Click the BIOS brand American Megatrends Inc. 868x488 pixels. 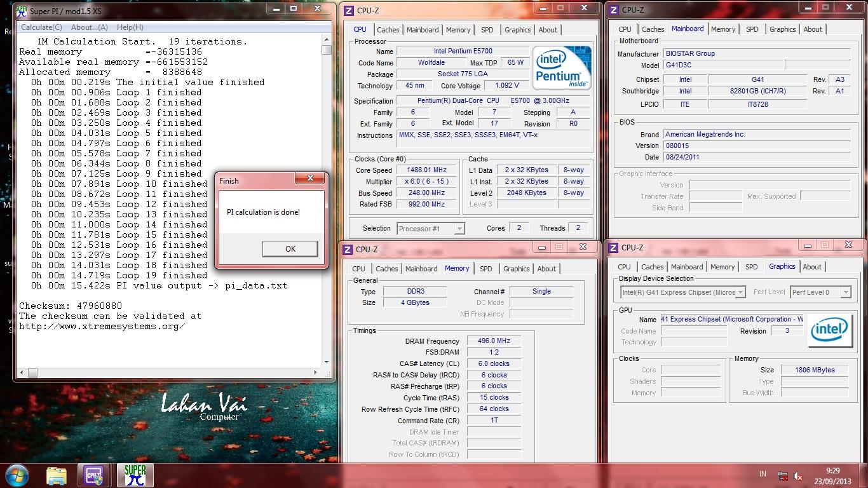coord(757,135)
